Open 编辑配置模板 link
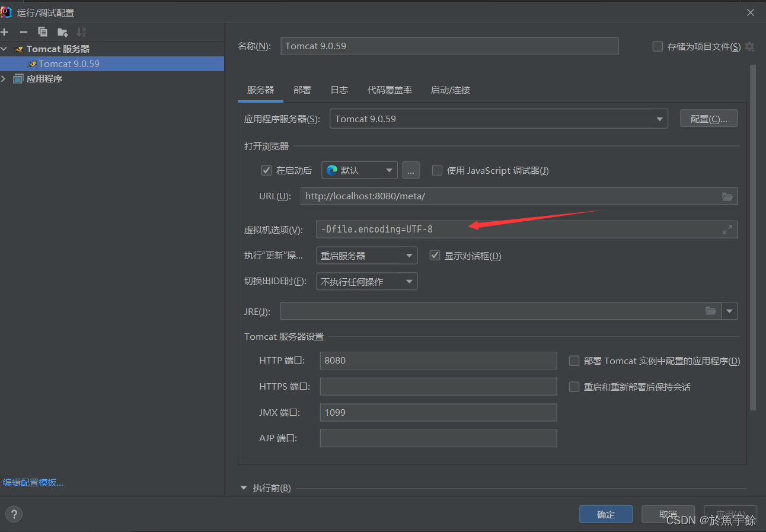766x532 pixels. point(33,483)
